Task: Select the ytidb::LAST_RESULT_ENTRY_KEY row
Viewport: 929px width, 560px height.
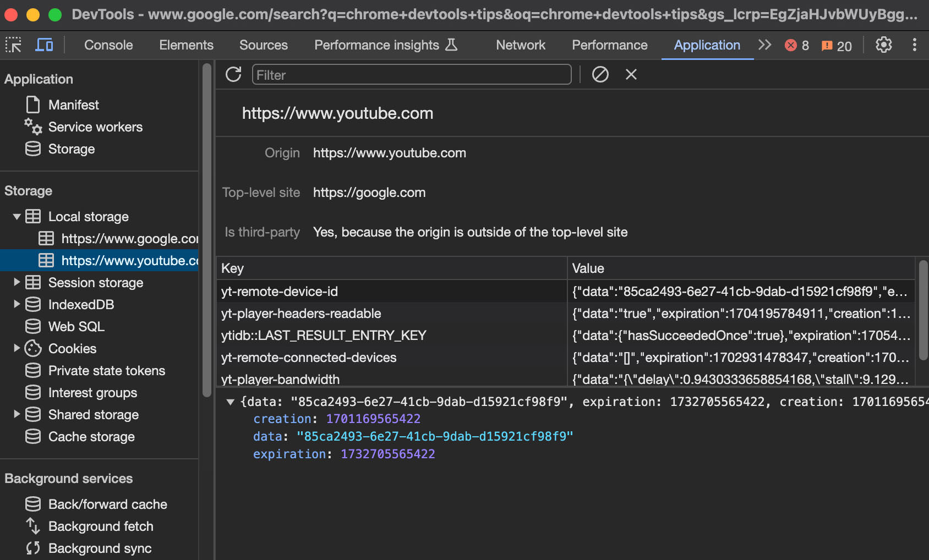Action: [566, 335]
